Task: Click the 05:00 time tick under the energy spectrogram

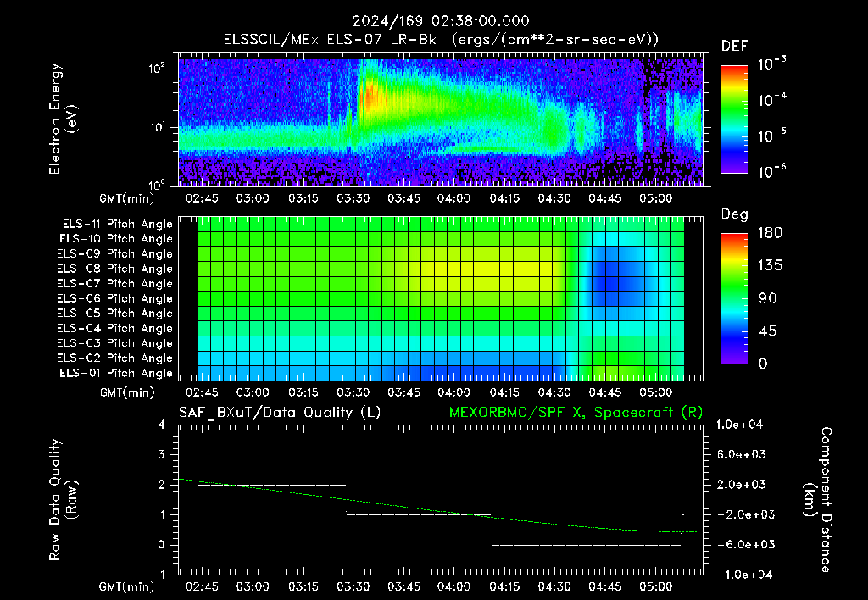Action: click(655, 198)
